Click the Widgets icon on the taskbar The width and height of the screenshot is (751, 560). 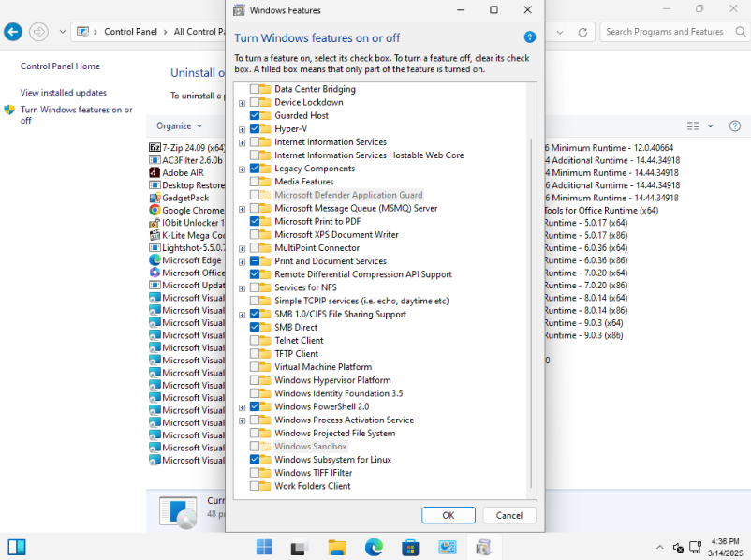pyautogui.click(x=17, y=547)
